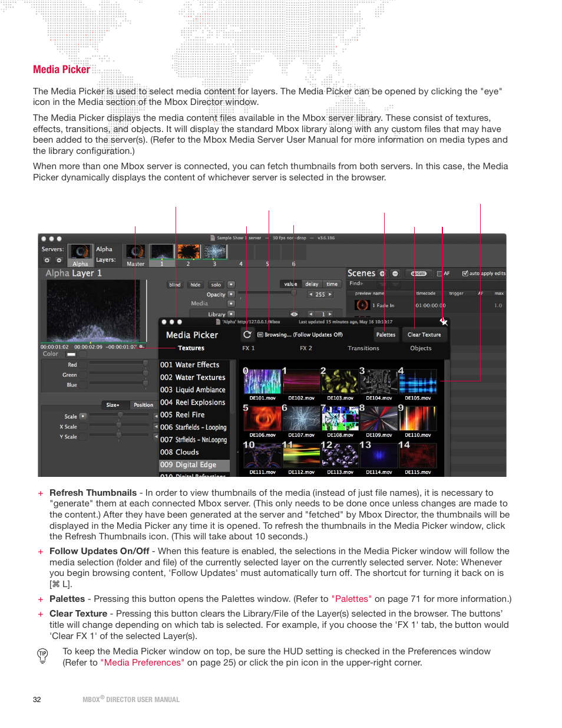Image resolution: width=562 pixels, height=728 pixels.
Task: Click the Media dot button
Action: point(231,304)
